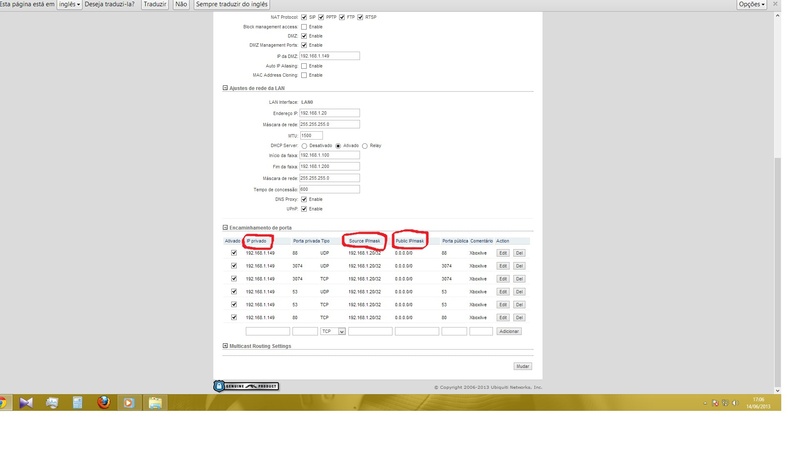
Task: Click the scrollbar up arrow
Action: click(x=777, y=16)
